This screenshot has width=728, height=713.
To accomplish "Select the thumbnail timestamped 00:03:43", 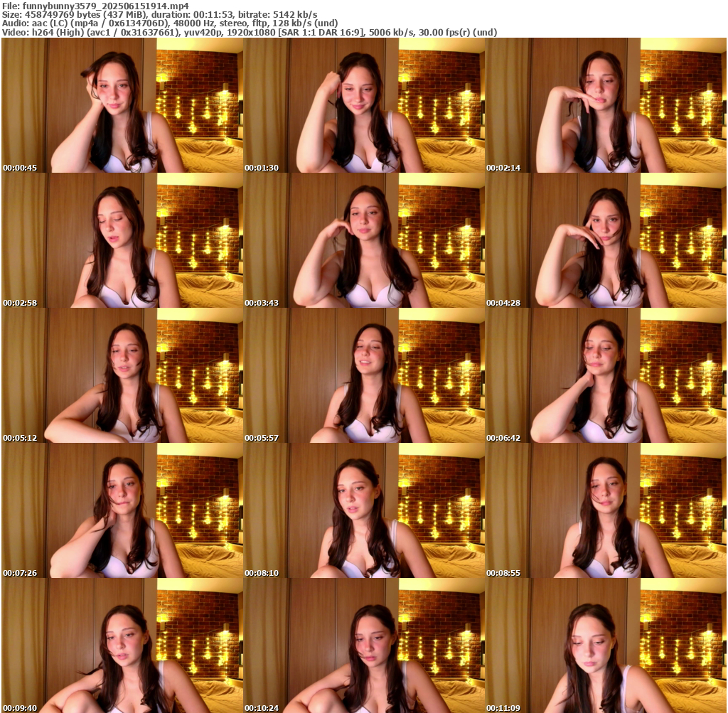I will tap(363, 240).
